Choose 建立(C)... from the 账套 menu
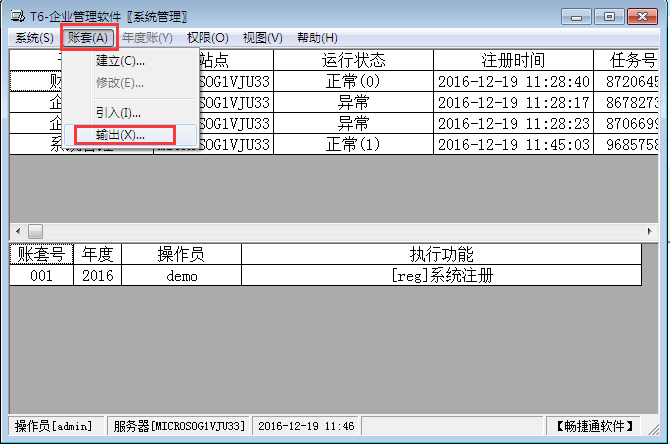This screenshot has width=670, height=446. (120, 62)
